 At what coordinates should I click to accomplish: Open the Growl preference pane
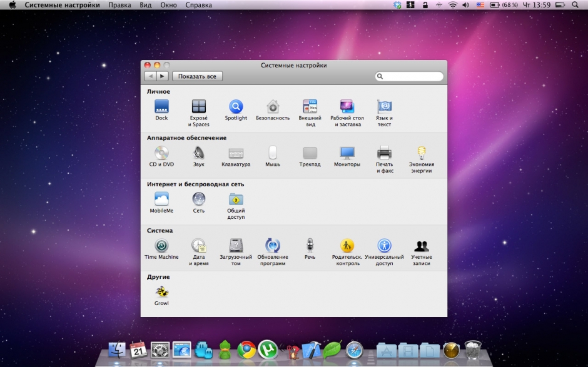(161, 295)
